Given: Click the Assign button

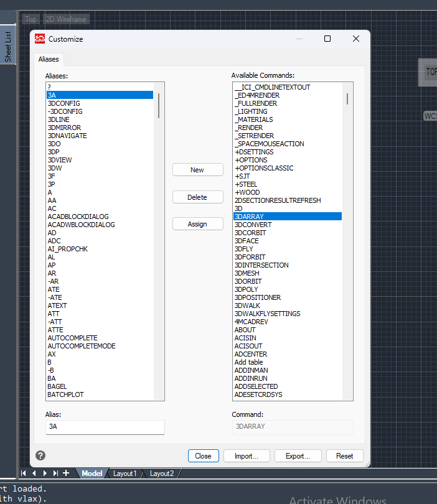Looking at the screenshot, I should pyautogui.click(x=197, y=224).
